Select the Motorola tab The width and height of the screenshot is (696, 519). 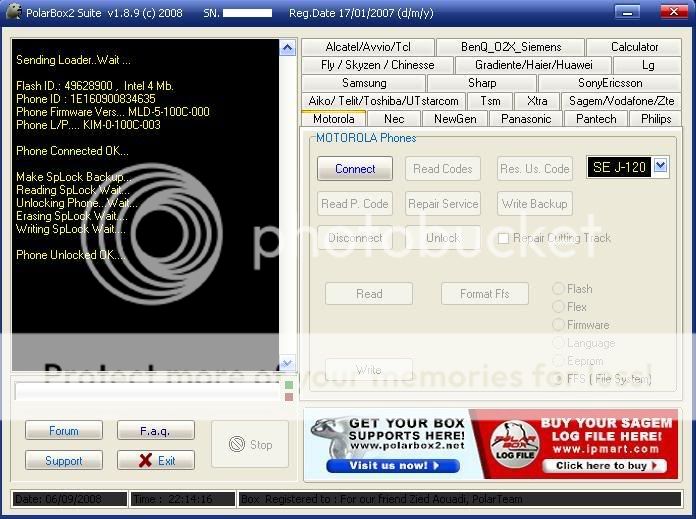(x=333, y=119)
